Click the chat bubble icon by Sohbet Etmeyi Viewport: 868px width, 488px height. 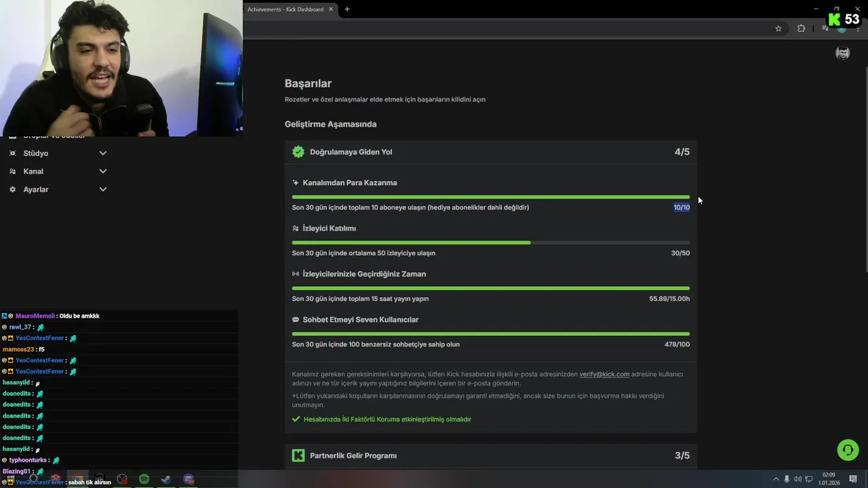(x=296, y=319)
